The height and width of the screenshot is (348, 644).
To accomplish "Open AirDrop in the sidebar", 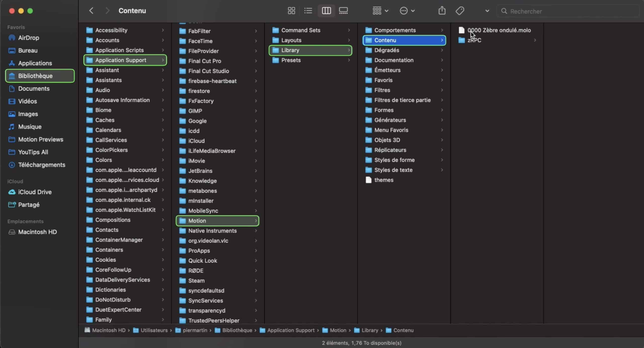I will click(40, 38).
